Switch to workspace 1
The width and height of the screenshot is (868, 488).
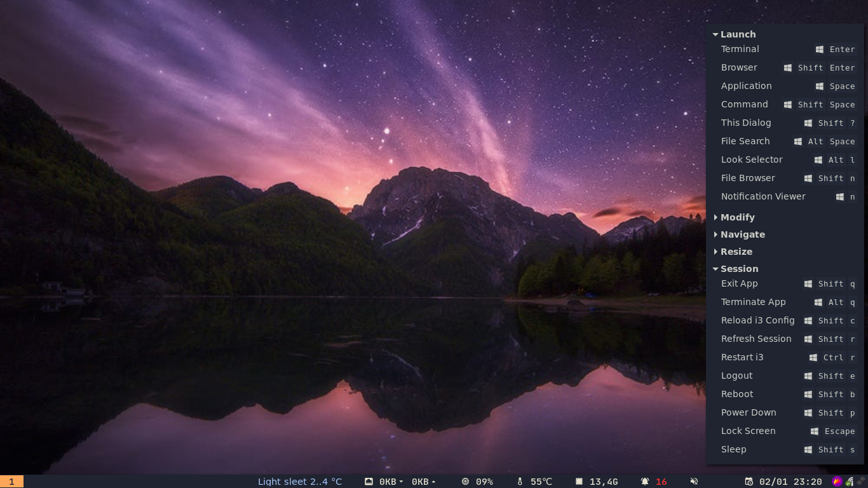click(11, 482)
